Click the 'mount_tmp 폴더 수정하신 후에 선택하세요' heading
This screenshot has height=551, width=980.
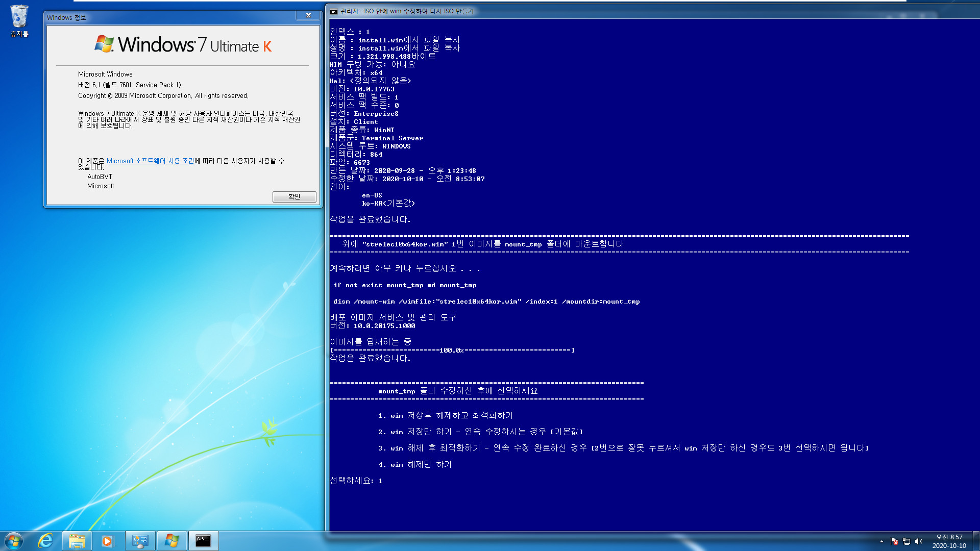coord(458,391)
